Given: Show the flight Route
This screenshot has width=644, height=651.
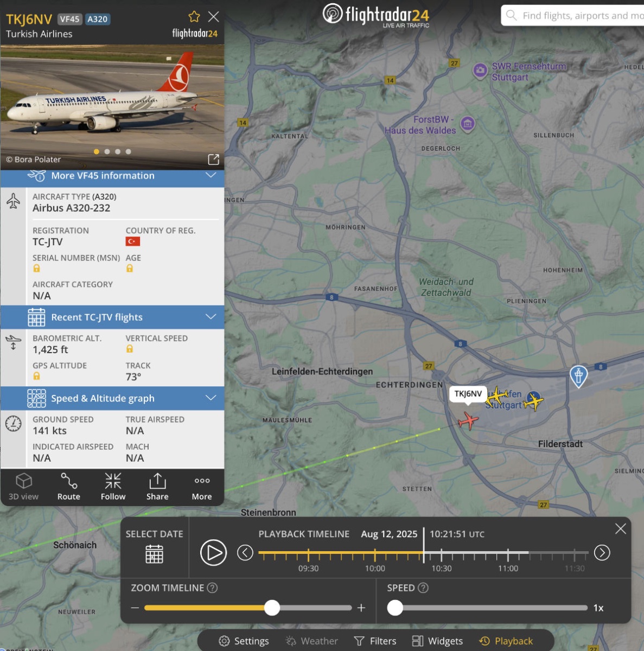Looking at the screenshot, I should click(x=69, y=486).
